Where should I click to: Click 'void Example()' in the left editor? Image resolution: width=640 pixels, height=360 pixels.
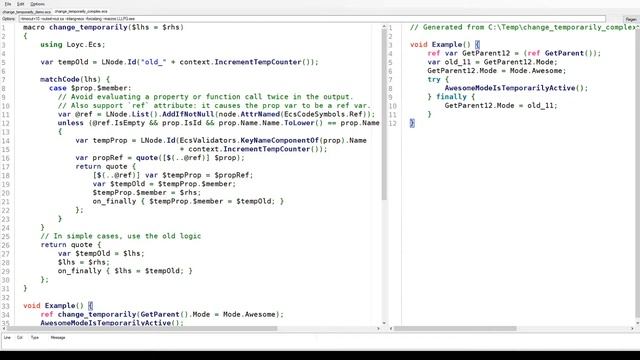tap(53, 306)
